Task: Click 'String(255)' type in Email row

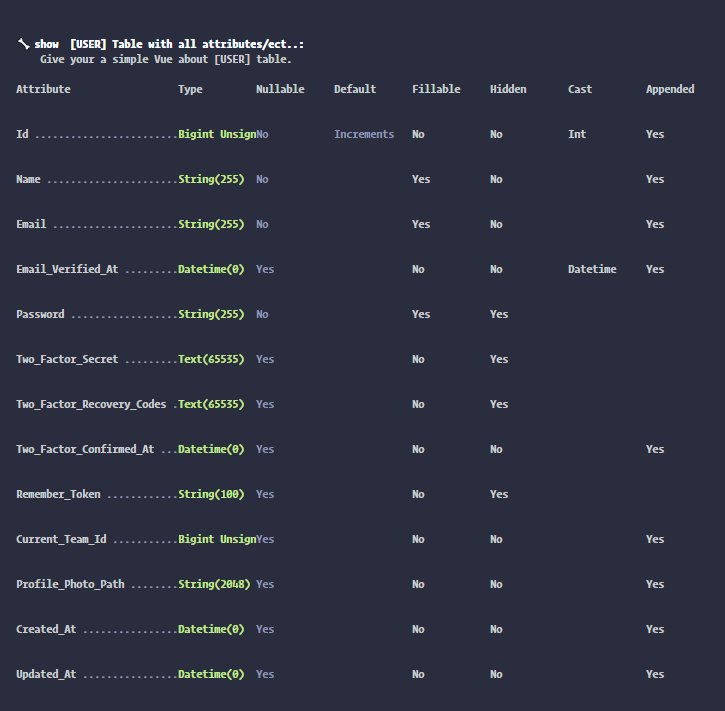Action: [x=211, y=224]
